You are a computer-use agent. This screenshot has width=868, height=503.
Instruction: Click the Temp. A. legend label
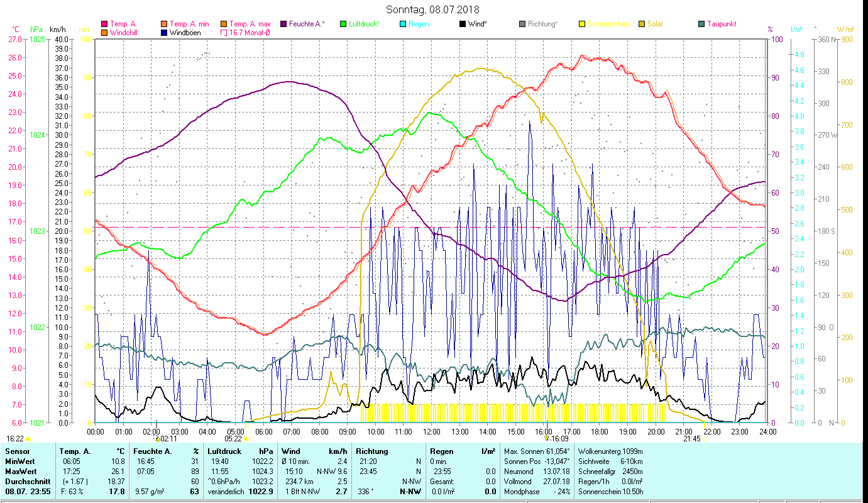[x=123, y=25]
